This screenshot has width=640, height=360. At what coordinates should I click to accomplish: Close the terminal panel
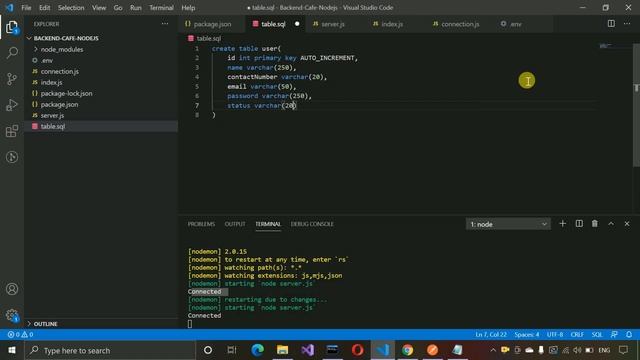(x=627, y=224)
